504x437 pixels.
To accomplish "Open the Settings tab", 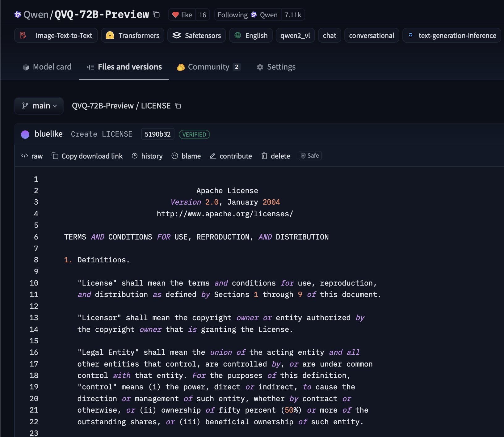I will [276, 67].
